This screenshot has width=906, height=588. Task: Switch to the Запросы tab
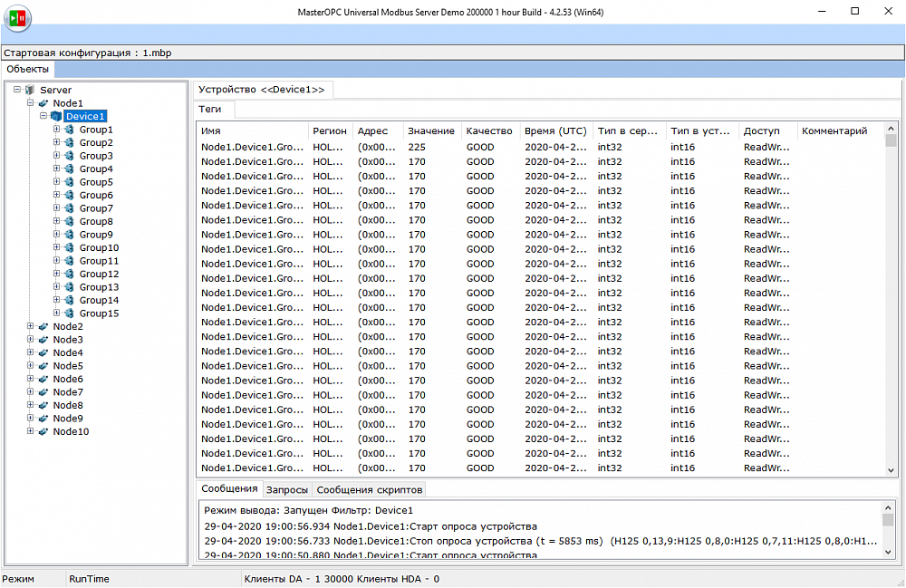[286, 490]
